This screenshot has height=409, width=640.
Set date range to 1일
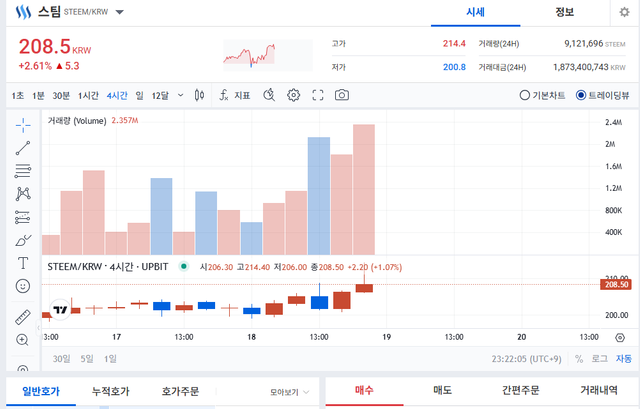(110, 359)
